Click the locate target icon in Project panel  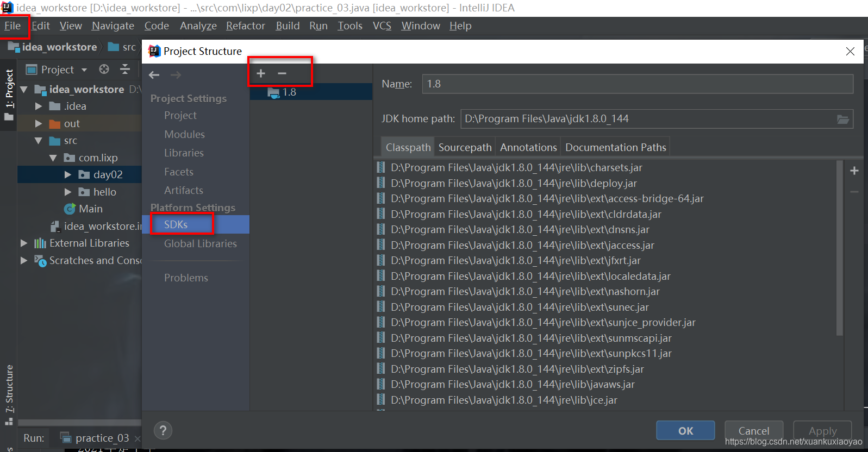[104, 69]
